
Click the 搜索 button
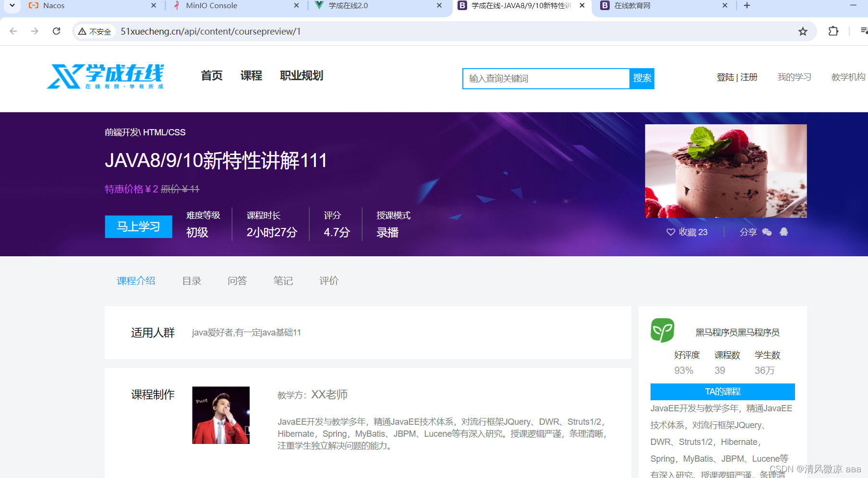click(x=642, y=79)
